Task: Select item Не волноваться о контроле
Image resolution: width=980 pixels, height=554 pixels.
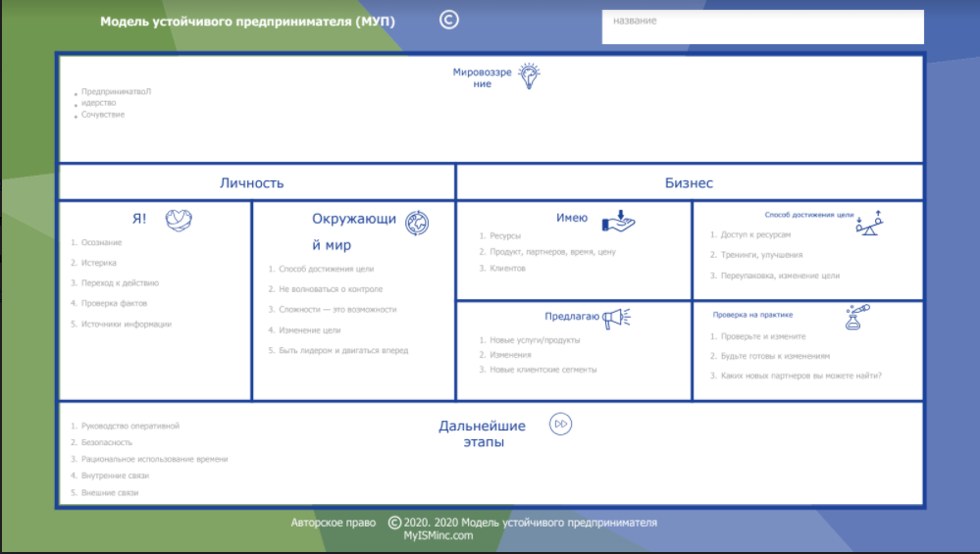Action: 331,289
